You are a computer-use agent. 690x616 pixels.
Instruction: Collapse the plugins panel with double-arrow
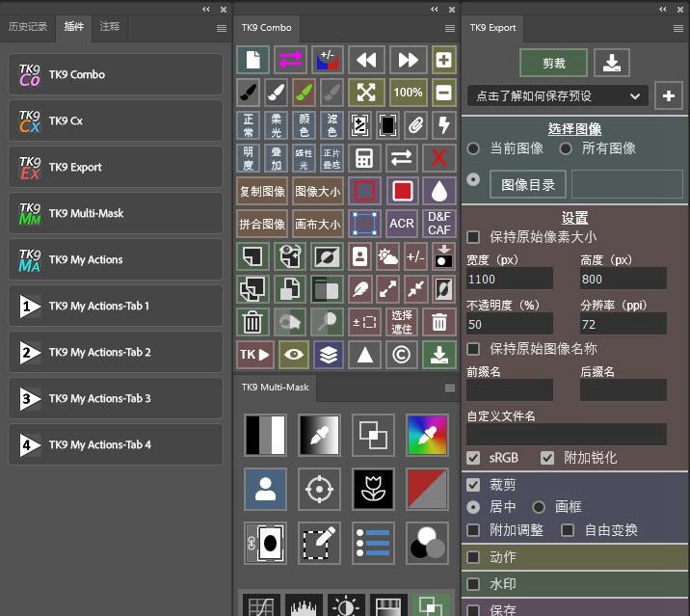click(206, 10)
